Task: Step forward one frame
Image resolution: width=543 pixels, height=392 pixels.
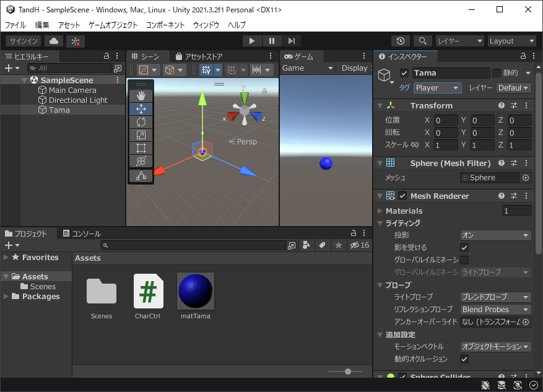Action: (x=292, y=41)
